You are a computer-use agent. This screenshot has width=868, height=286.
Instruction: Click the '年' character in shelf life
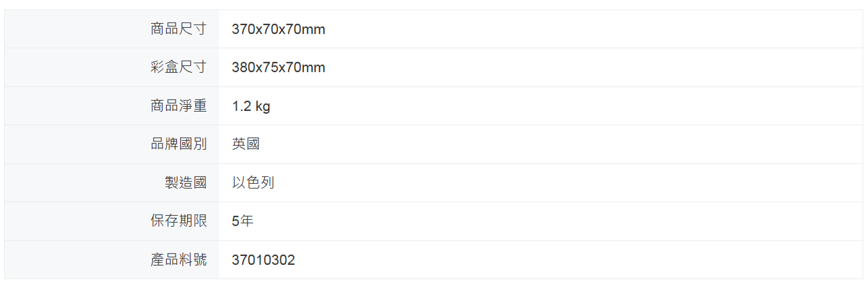[x=247, y=221]
